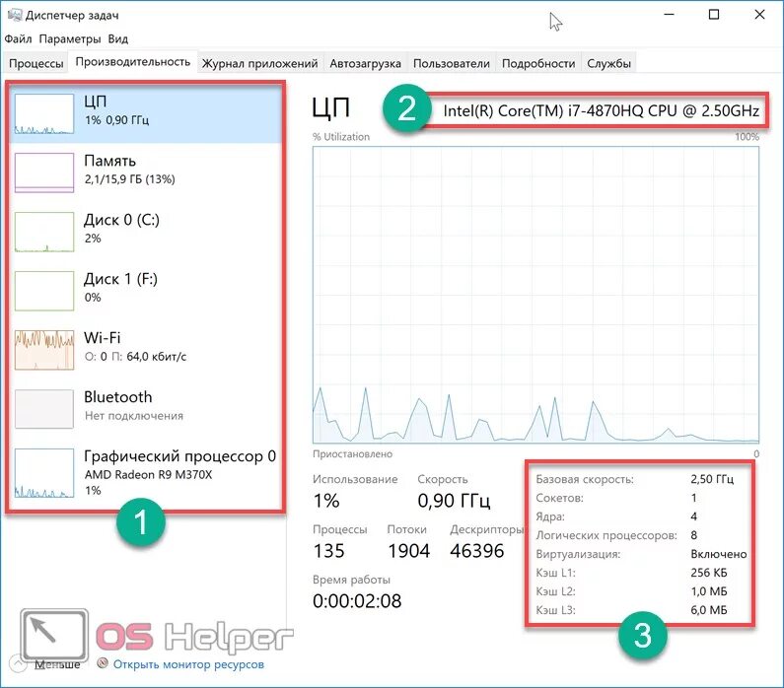Open the Открыть монитор ресурсов link
The image size is (784, 688).
(x=188, y=664)
